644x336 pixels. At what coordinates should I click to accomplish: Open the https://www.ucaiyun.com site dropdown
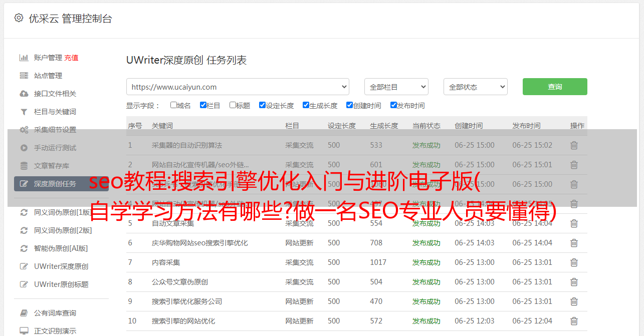coord(238,87)
